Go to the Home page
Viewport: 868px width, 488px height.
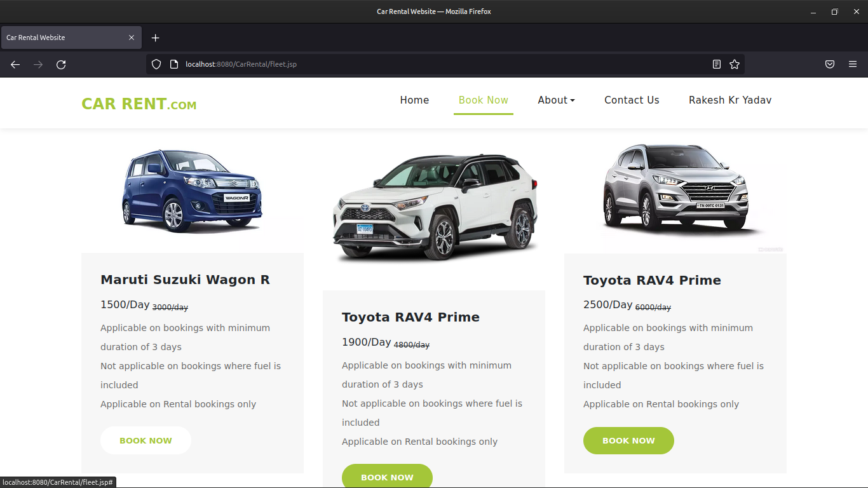tap(414, 100)
